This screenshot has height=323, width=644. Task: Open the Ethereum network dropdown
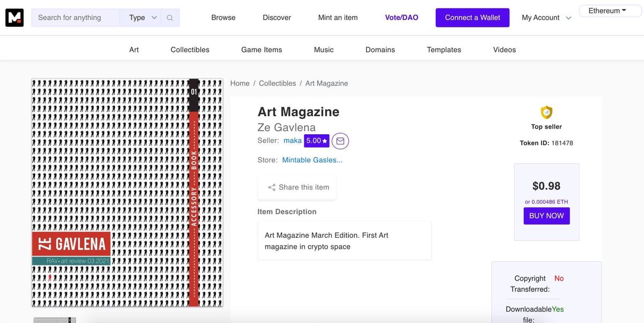click(x=610, y=11)
